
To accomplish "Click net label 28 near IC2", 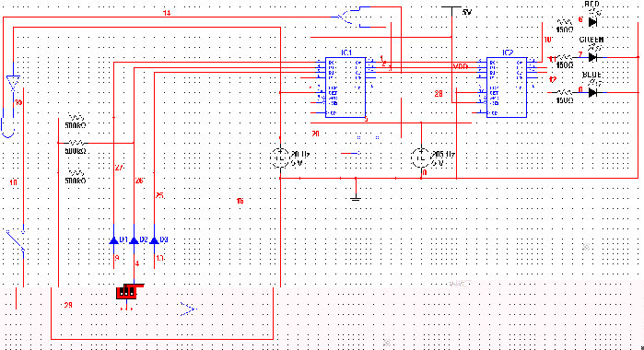I will click(439, 94).
